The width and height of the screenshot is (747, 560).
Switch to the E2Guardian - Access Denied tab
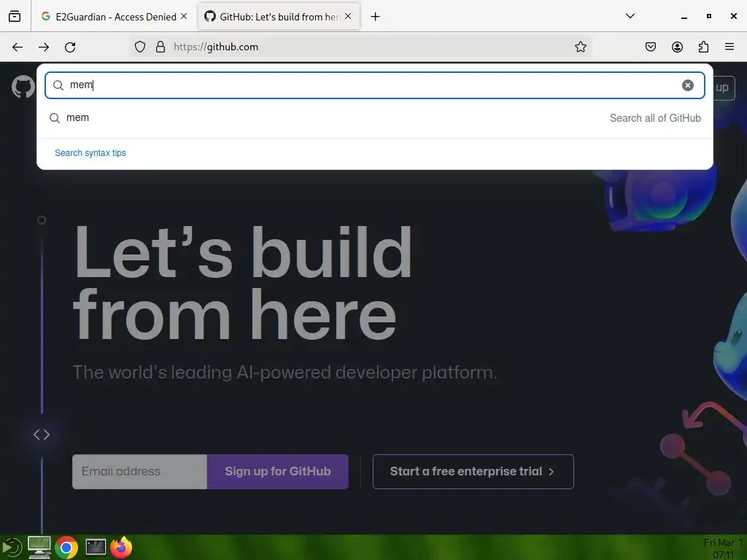coord(113,17)
